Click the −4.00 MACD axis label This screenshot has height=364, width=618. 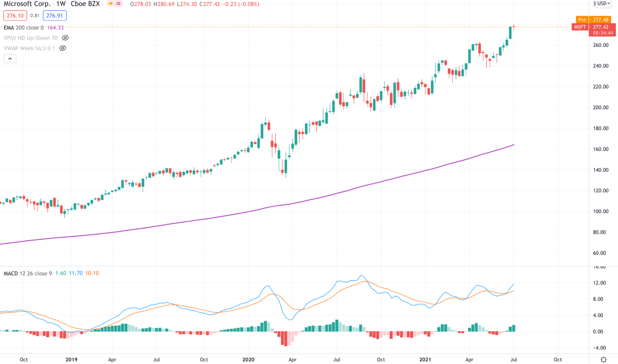[x=599, y=348]
